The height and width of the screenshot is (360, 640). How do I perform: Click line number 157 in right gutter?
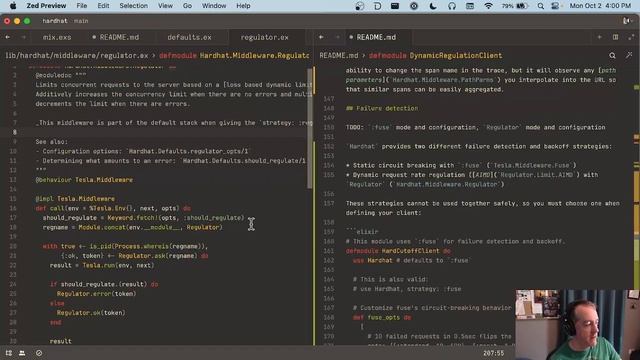coord(328,203)
